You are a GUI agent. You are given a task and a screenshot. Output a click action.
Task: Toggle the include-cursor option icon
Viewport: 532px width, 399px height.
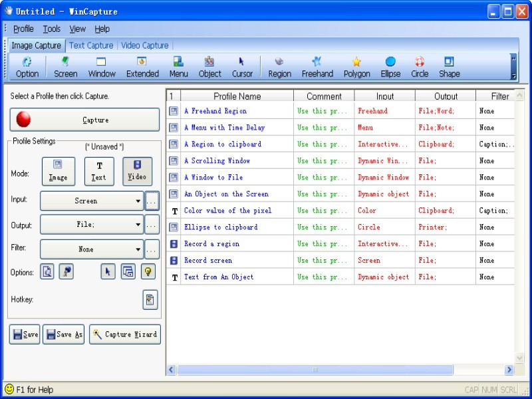pyautogui.click(x=108, y=271)
